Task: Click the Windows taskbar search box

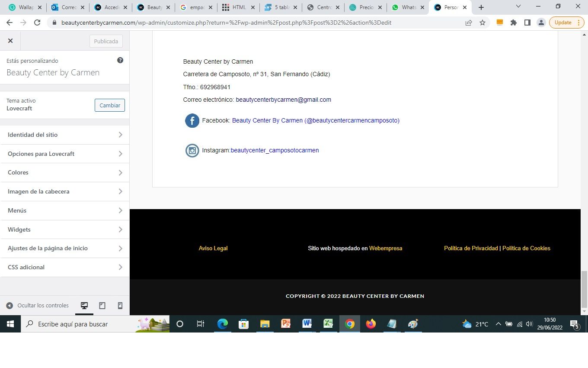Action: click(x=95, y=324)
